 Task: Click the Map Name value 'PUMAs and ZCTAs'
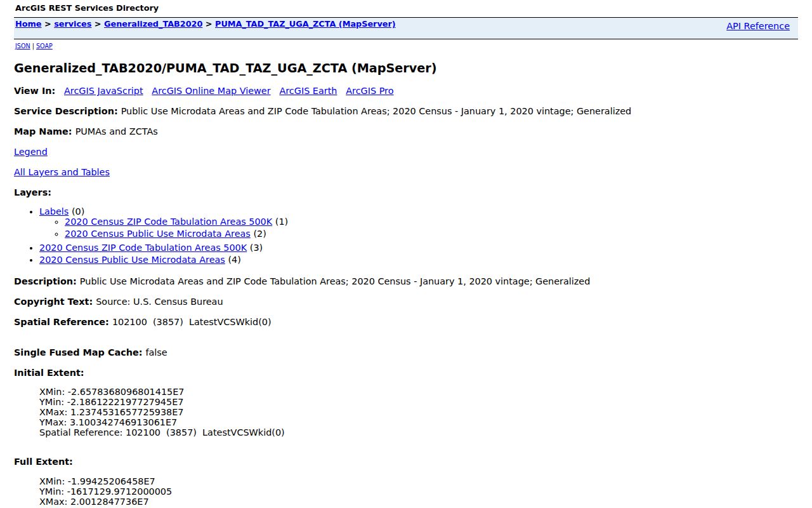[116, 131]
